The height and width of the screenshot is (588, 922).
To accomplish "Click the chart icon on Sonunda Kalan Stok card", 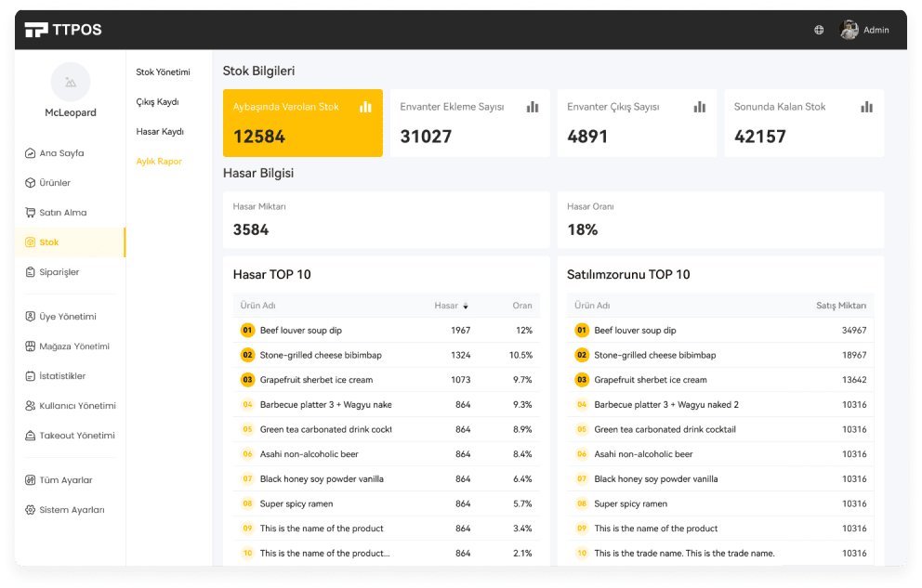I will point(866,107).
